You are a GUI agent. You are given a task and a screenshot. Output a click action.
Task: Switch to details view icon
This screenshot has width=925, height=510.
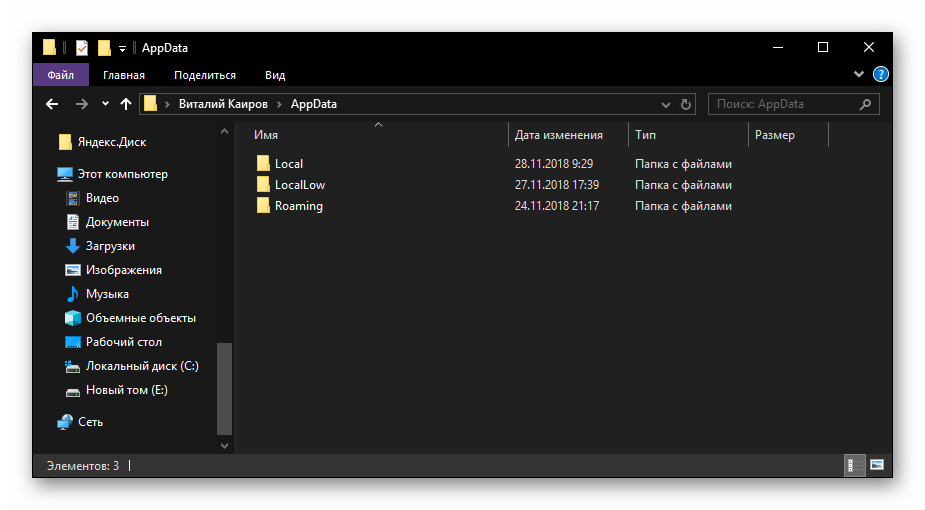855,465
